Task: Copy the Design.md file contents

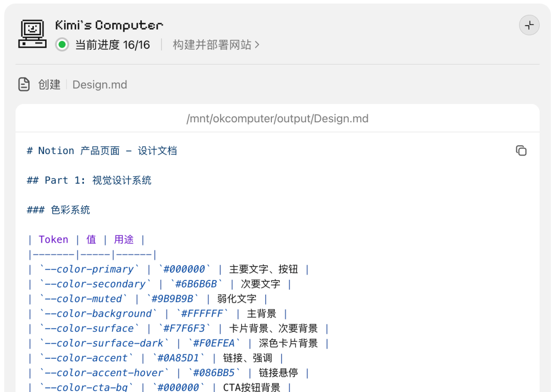Action: tap(521, 150)
